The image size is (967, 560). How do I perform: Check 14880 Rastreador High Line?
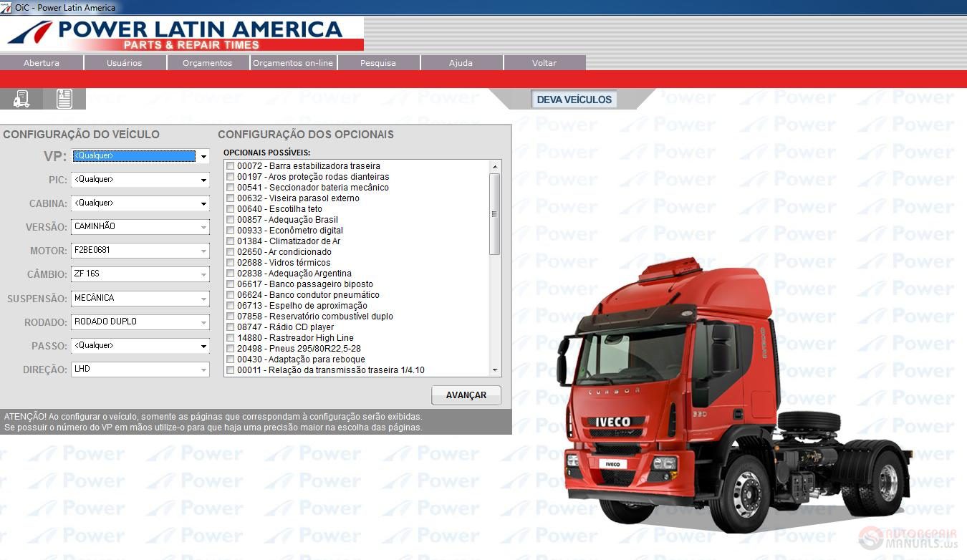231,338
